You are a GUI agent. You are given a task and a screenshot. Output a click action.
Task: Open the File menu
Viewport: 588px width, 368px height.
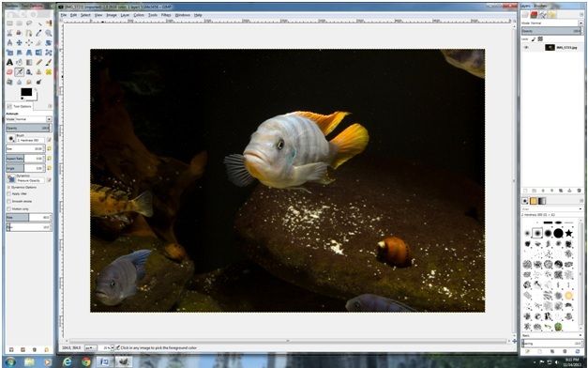coord(64,15)
